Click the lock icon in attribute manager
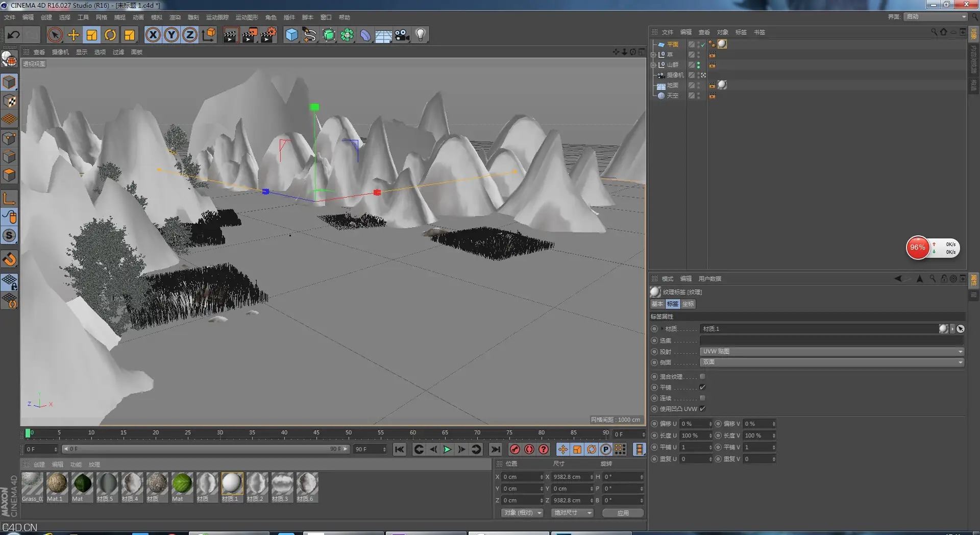 tap(943, 279)
